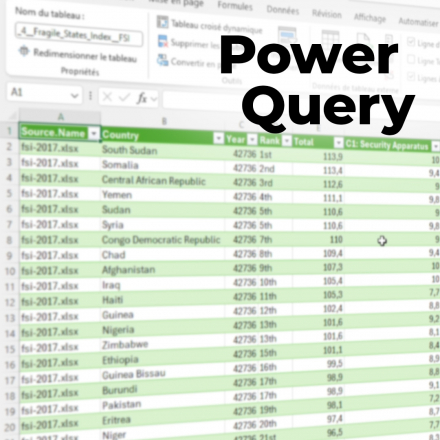Click the table name input field

[79, 34]
